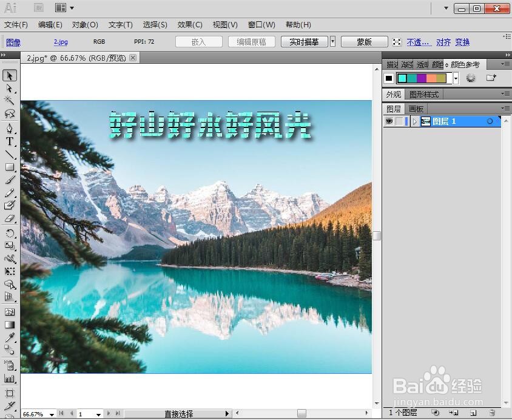Expand 图层 1 with its disclosure triangle
512x420 pixels.
[x=414, y=120]
